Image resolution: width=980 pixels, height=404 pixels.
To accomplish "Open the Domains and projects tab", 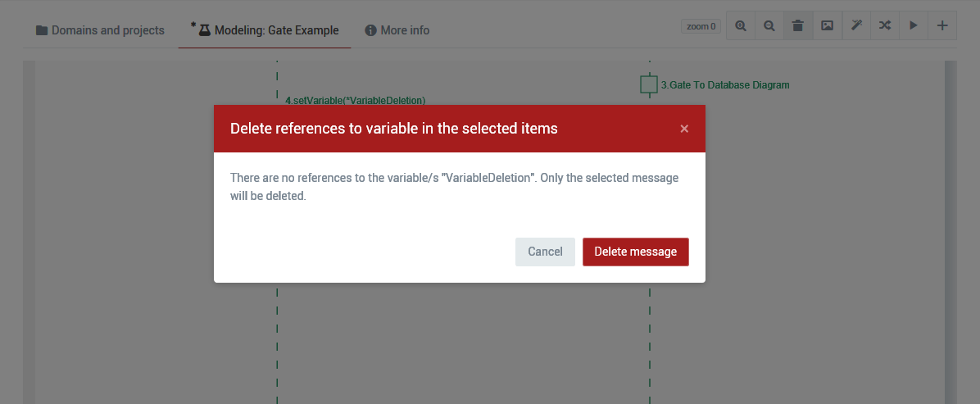I will [100, 30].
